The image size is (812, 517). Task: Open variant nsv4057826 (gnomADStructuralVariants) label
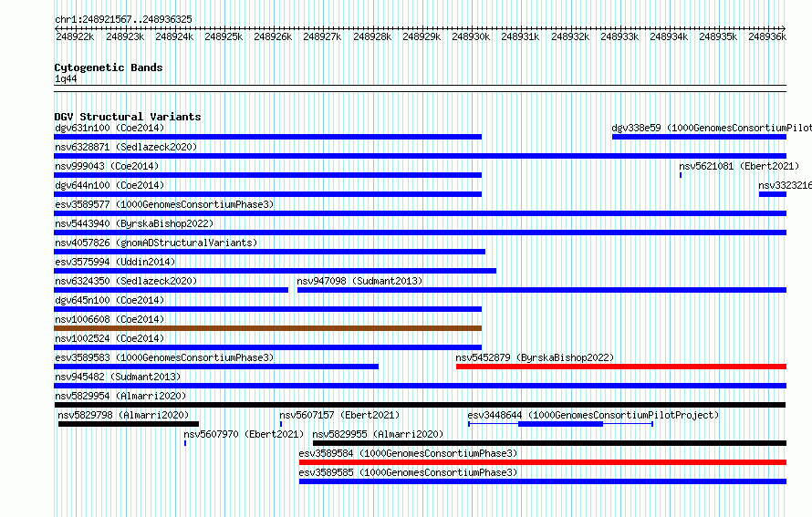[x=156, y=243]
